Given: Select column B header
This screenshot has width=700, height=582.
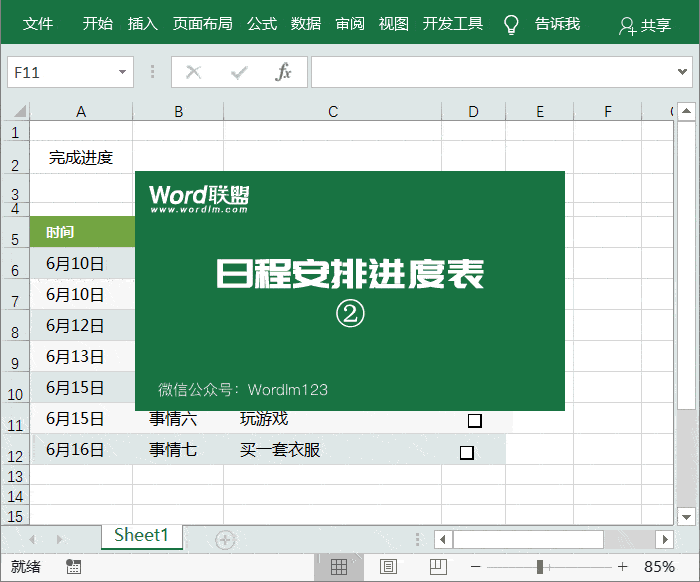Looking at the screenshot, I should pos(178,112).
